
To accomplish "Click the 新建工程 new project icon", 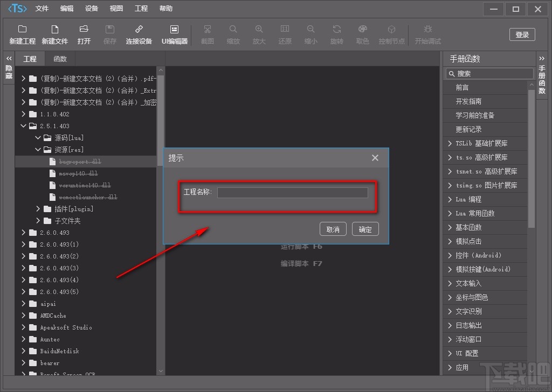I will [22, 30].
